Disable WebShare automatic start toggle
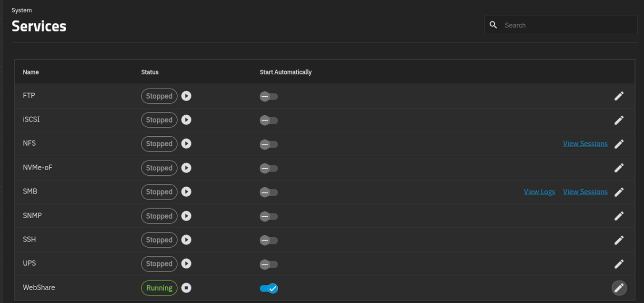644x303 pixels. coord(269,288)
